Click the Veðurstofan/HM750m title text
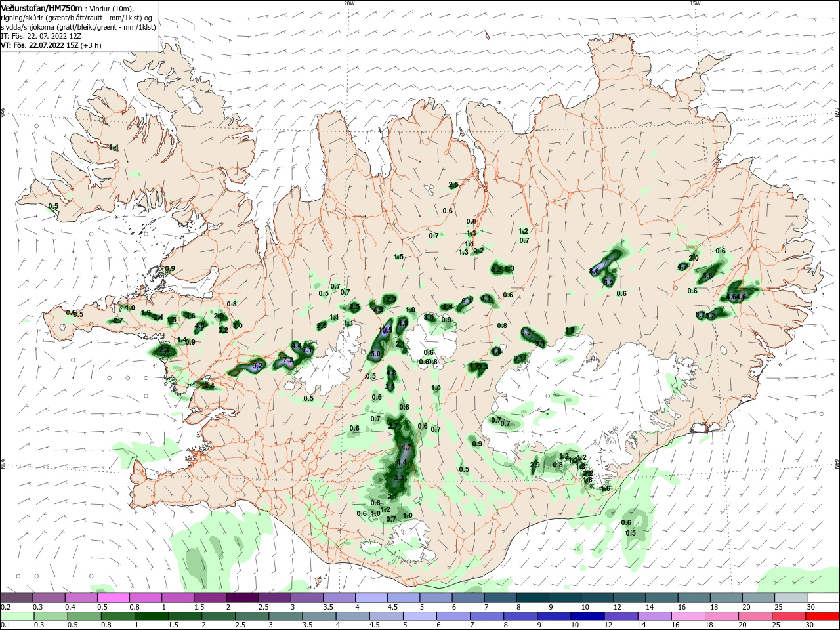The width and height of the screenshot is (840, 630). point(41,7)
